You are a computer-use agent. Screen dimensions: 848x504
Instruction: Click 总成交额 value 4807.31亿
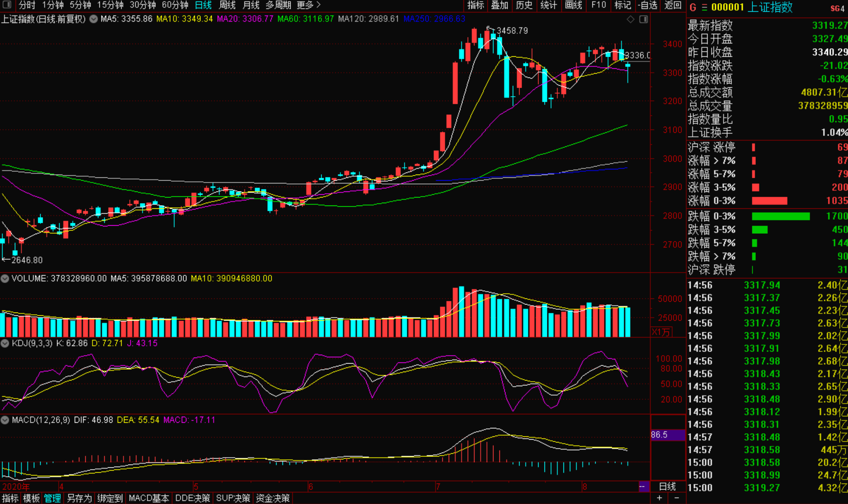[x=824, y=93]
